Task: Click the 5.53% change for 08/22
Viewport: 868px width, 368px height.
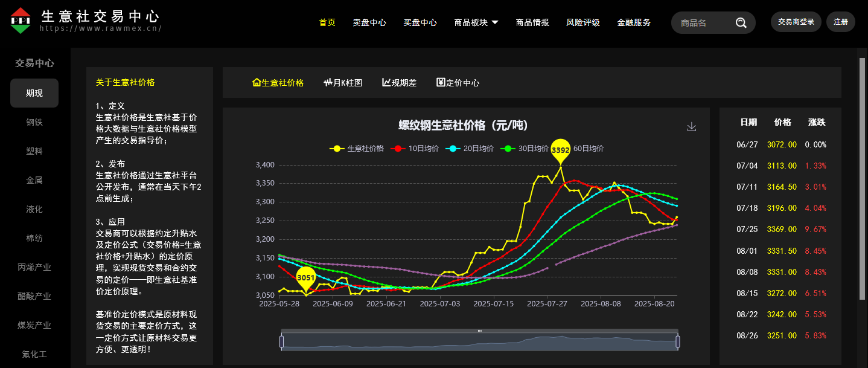Action: (815, 314)
